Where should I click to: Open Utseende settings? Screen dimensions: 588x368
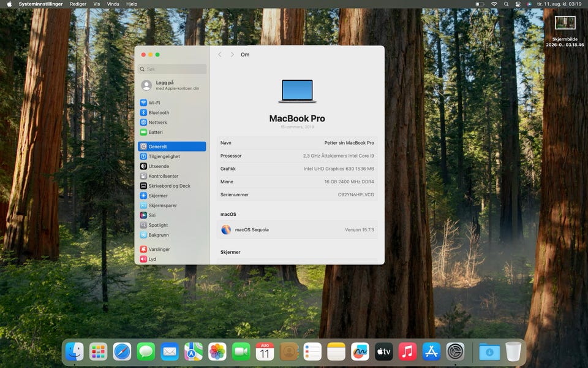[x=171, y=166]
